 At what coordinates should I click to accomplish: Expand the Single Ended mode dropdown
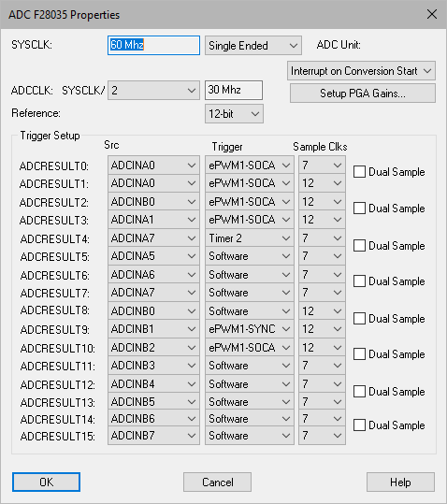coord(253,45)
